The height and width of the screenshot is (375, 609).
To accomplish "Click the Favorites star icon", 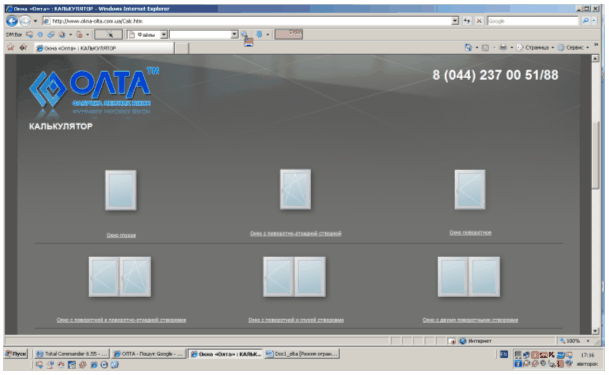I will point(10,47).
